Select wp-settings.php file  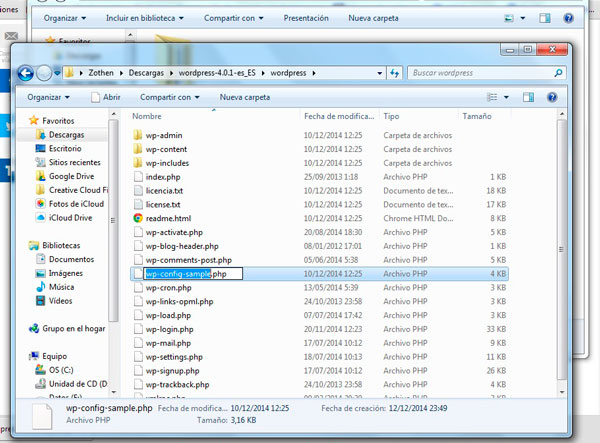pos(174,357)
